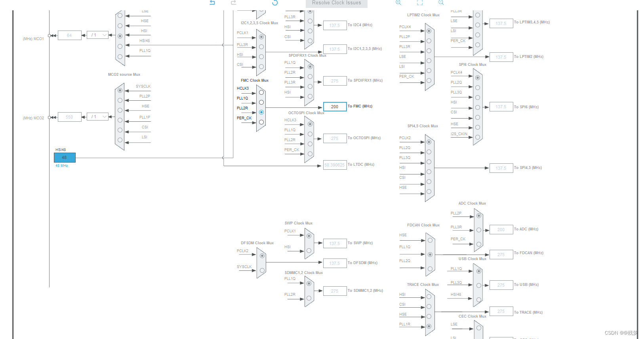644x339 pixels.
Task: Zoom out of the clock diagram
Action: [441, 2]
